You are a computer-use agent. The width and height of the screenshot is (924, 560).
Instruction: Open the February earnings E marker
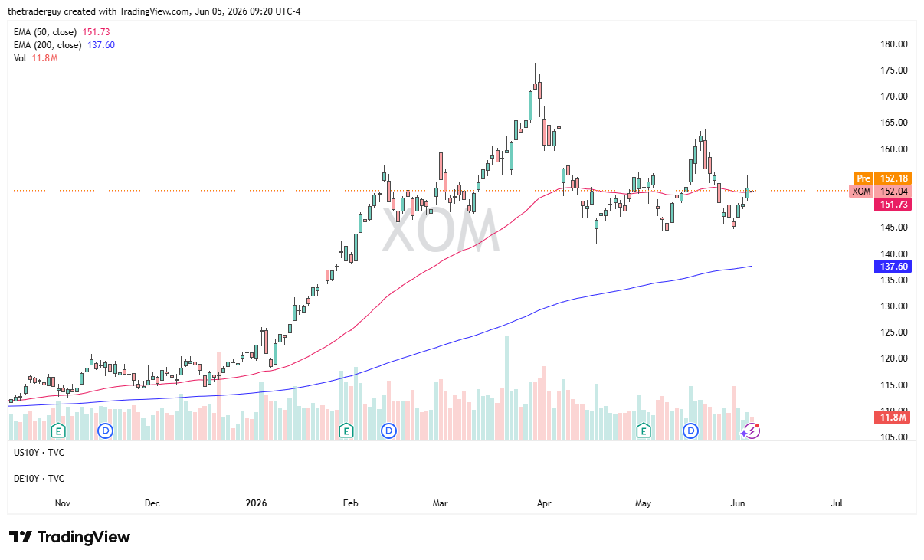point(346,431)
